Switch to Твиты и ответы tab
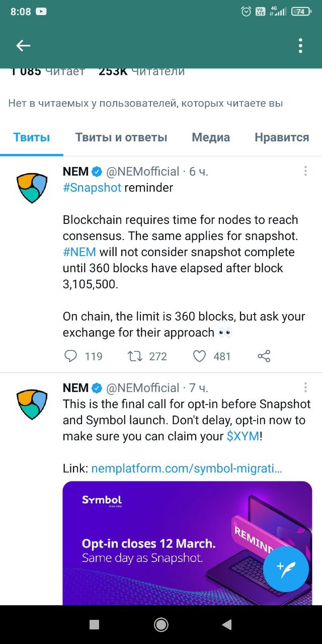 point(121,137)
